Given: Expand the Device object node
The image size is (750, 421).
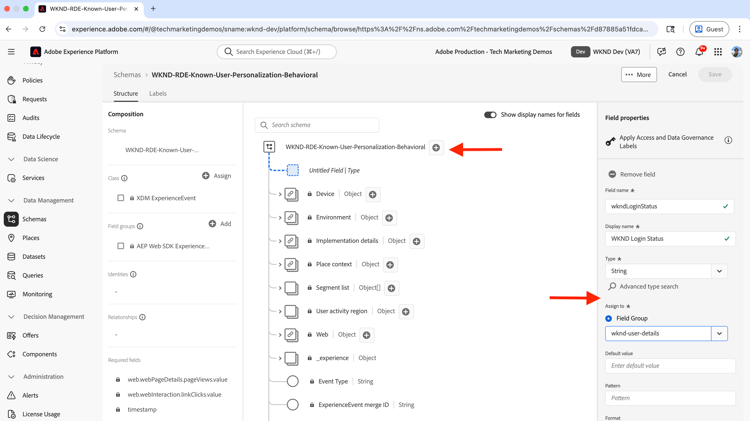Looking at the screenshot, I should pos(280,194).
